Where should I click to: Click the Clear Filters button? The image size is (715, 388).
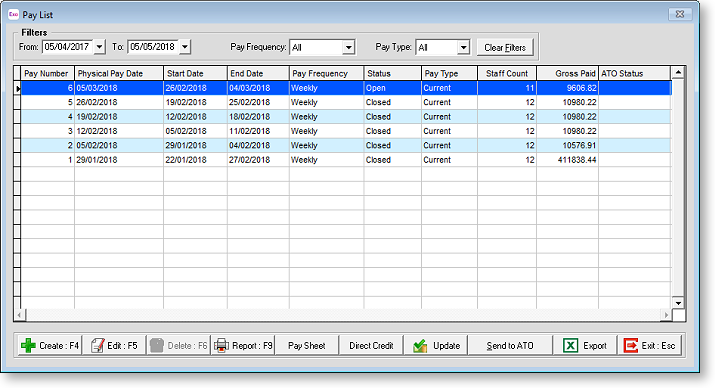[x=505, y=47]
